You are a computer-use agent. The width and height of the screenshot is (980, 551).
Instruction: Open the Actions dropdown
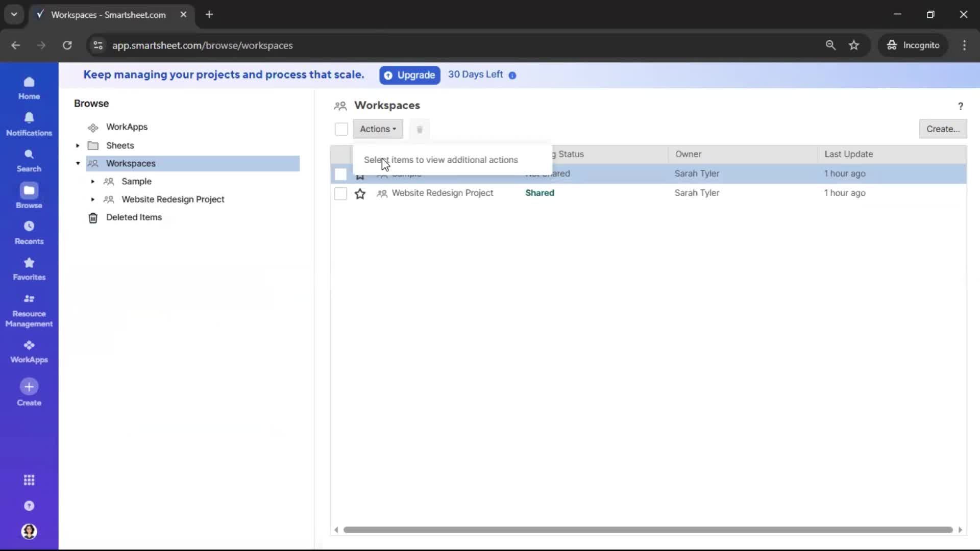[378, 129]
